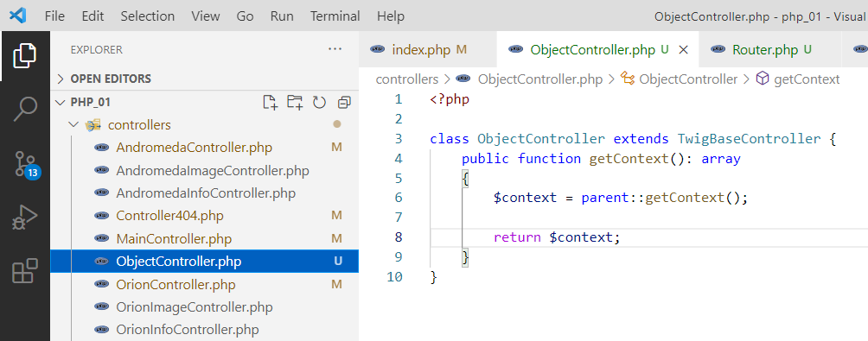
Task: Open the Extensions view icon
Action: click(25, 270)
